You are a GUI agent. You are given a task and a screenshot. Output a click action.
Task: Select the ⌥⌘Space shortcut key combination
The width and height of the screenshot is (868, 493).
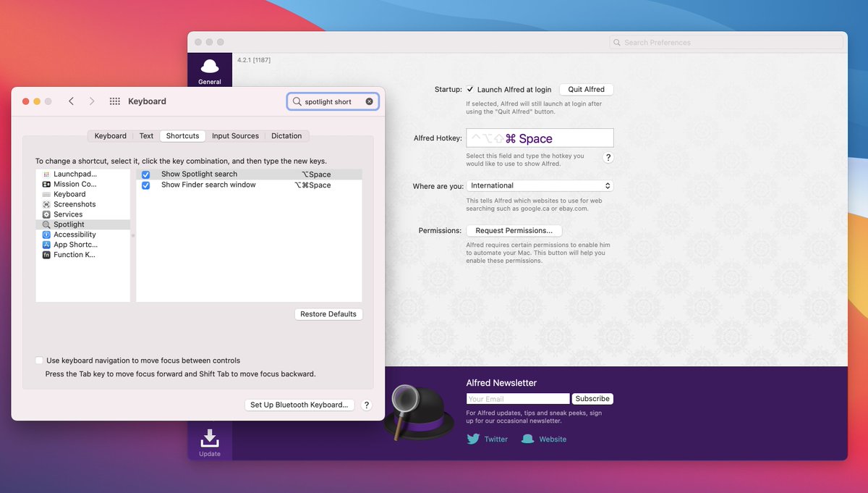click(312, 185)
